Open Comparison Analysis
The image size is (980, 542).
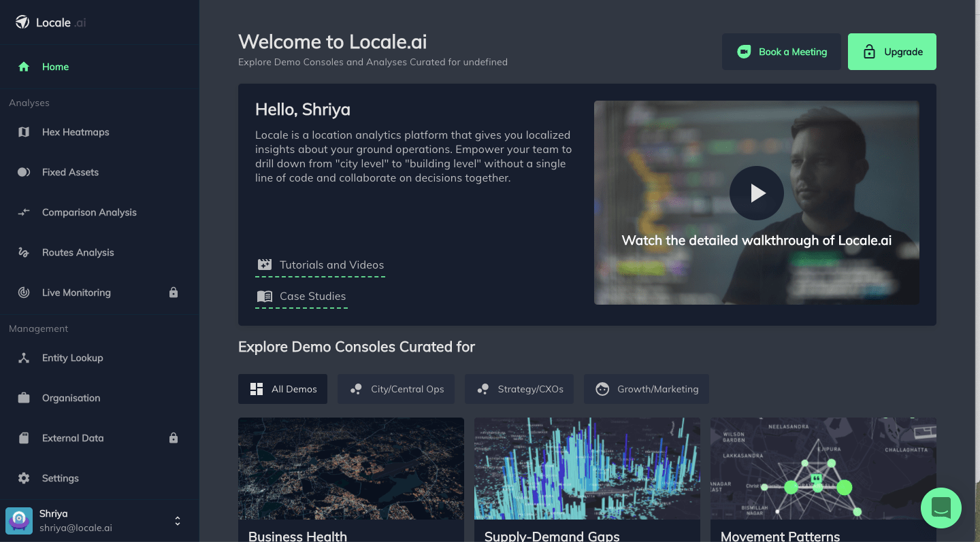[x=99, y=212]
